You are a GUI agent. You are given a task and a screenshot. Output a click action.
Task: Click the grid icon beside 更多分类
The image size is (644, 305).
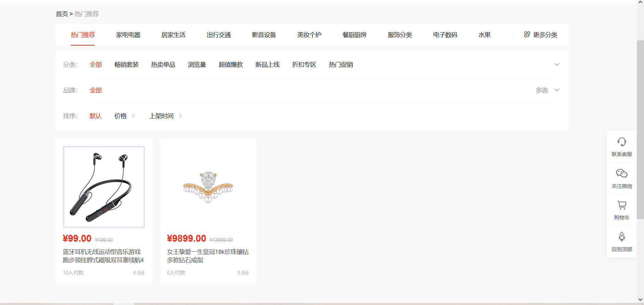pyautogui.click(x=527, y=35)
